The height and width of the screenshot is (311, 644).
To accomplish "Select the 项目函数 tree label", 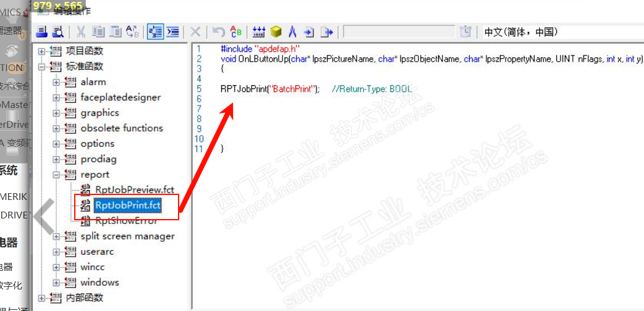I will pos(84,51).
